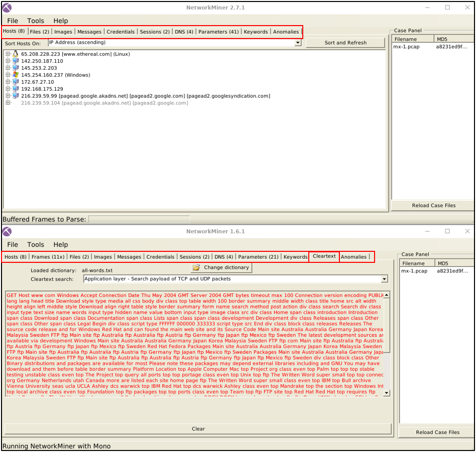
Task: Open Help menu in NetworkMiner 2.7.1
Action: coord(61,21)
